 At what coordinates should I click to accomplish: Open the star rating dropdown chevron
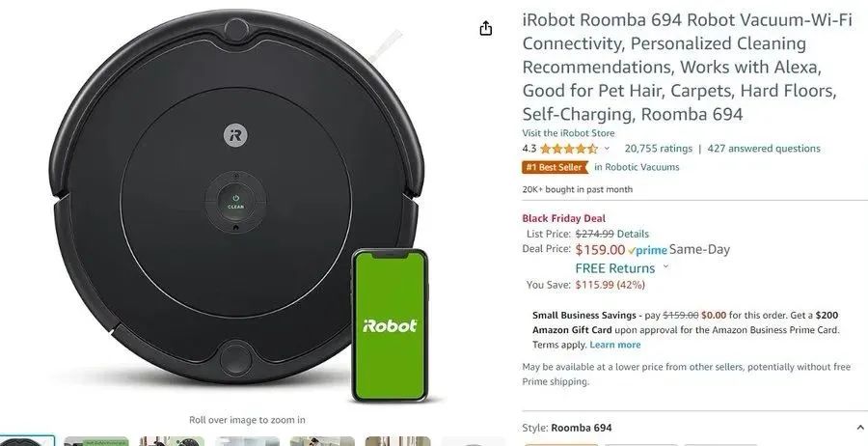pos(607,149)
